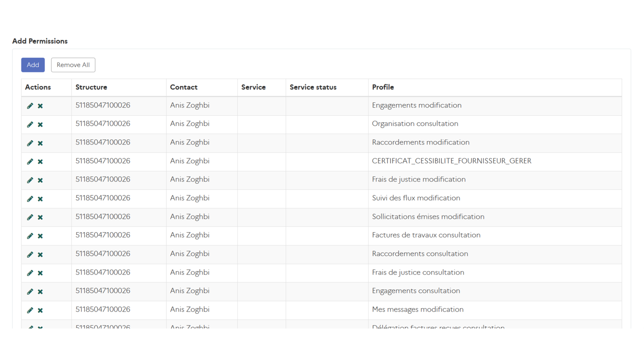Viewport: 644px width, 362px height.
Task: Delete the Mes messages modification row
Action: (40, 310)
